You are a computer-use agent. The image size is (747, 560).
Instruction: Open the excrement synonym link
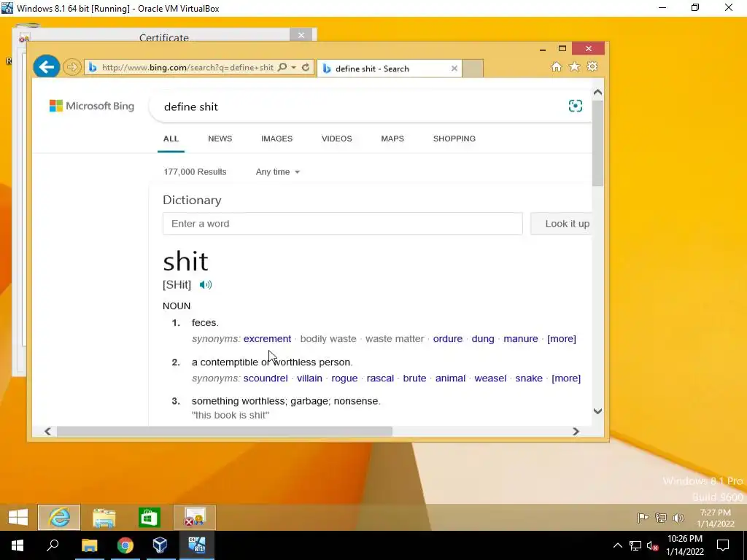(x=267, y=338)
